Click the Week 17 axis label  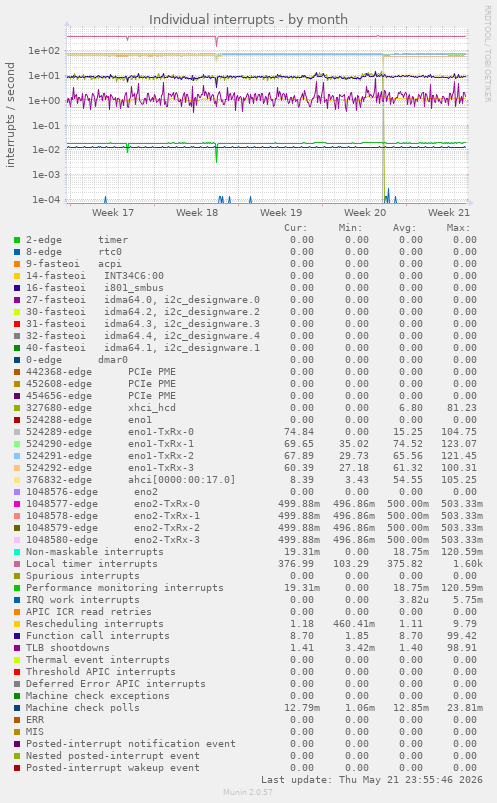click(x=113, y=213)
